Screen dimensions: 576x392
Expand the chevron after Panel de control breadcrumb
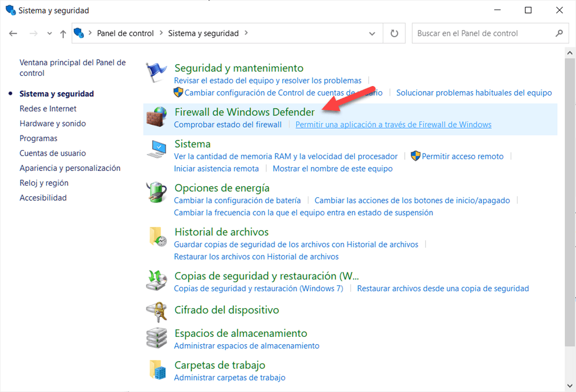pos(161,33)
